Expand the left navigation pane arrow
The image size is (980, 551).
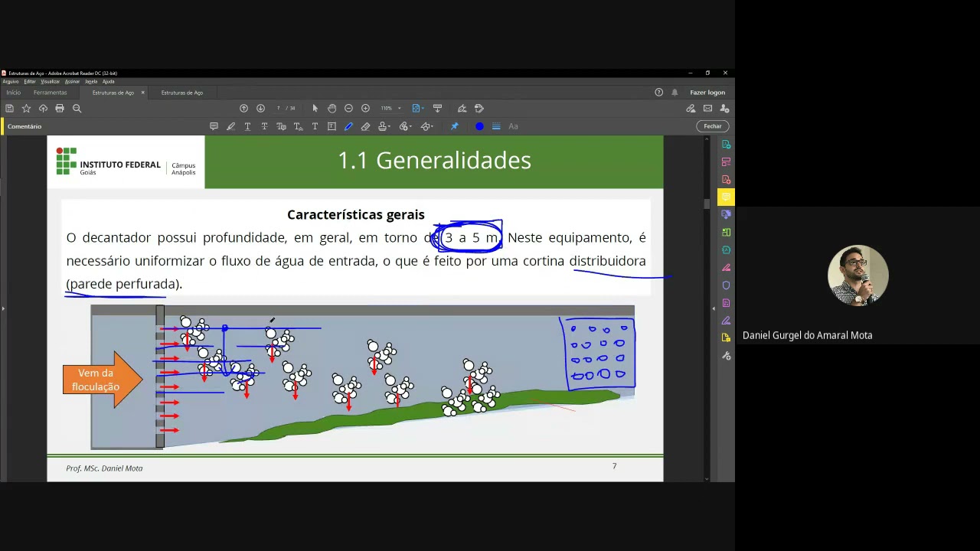[x=3, y=308]
